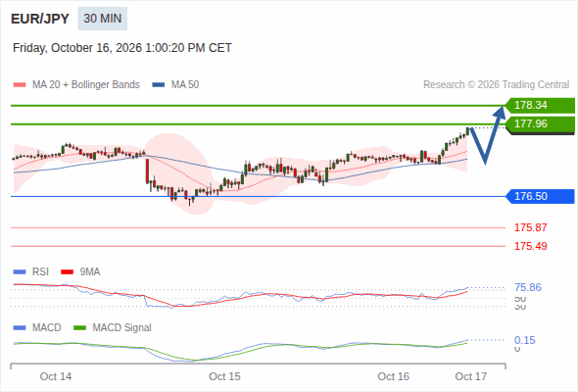Click the red 175.87 support label

pos(530,227)
